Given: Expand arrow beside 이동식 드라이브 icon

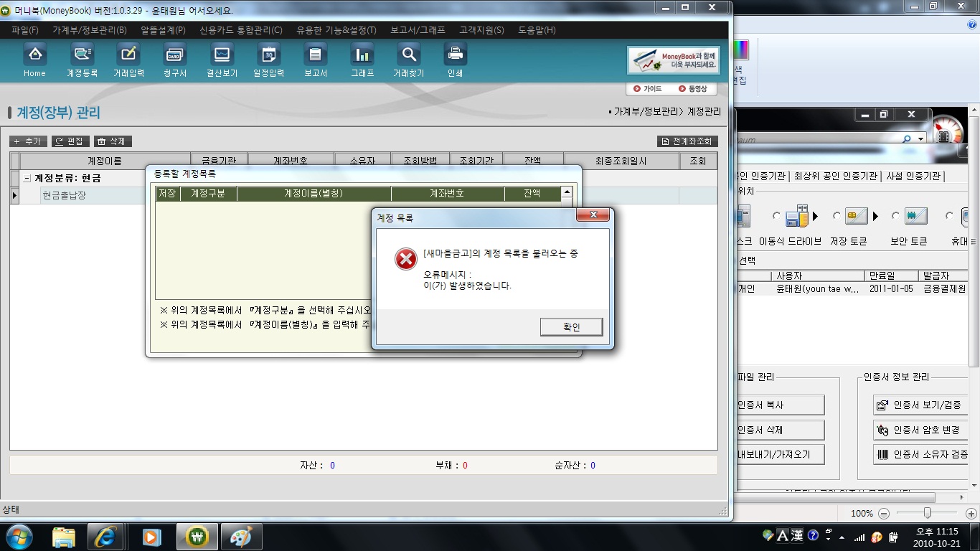Looking at the screenshot, I should pyautogui.click(x=815, y=217).
